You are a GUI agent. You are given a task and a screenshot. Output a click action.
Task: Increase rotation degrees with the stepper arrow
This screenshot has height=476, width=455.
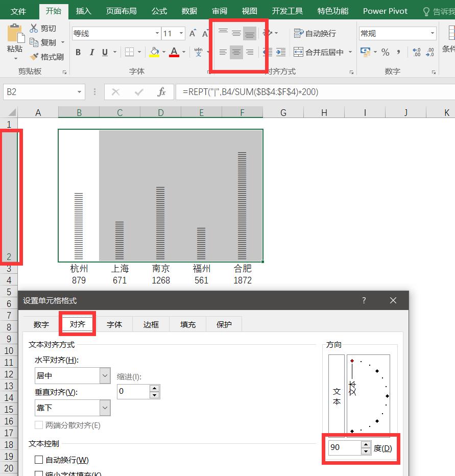[x=366, y=445]
